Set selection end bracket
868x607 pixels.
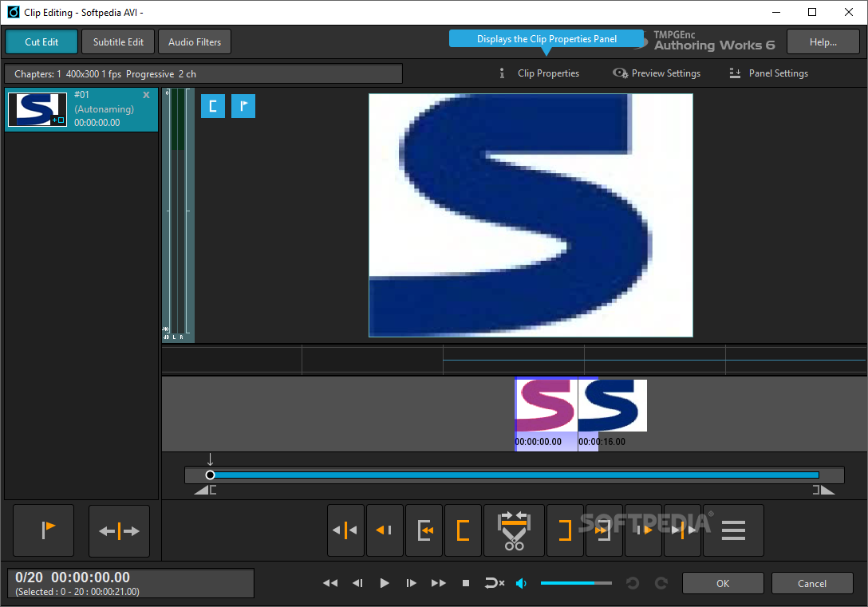click(x=565, y=530)
